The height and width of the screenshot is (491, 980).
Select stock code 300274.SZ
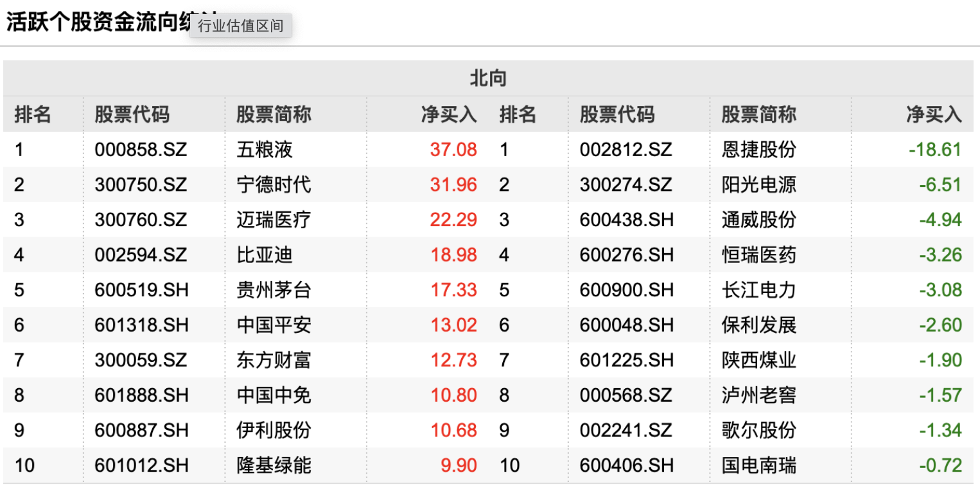point(626,185)
